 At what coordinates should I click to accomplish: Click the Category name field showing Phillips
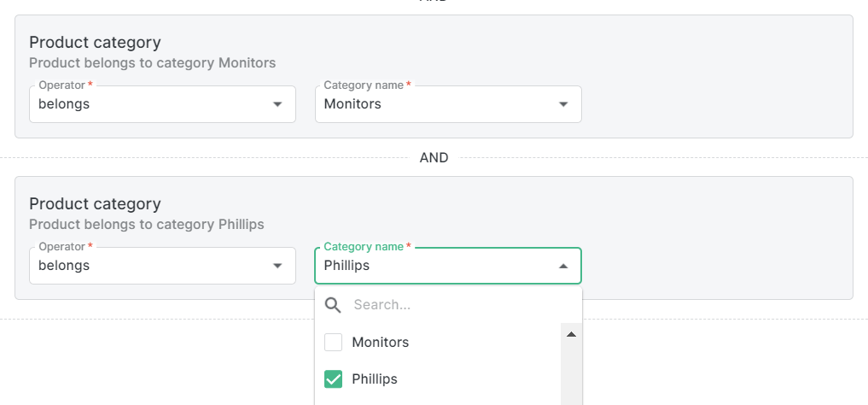pyautogui.click(x=435, y=266)
